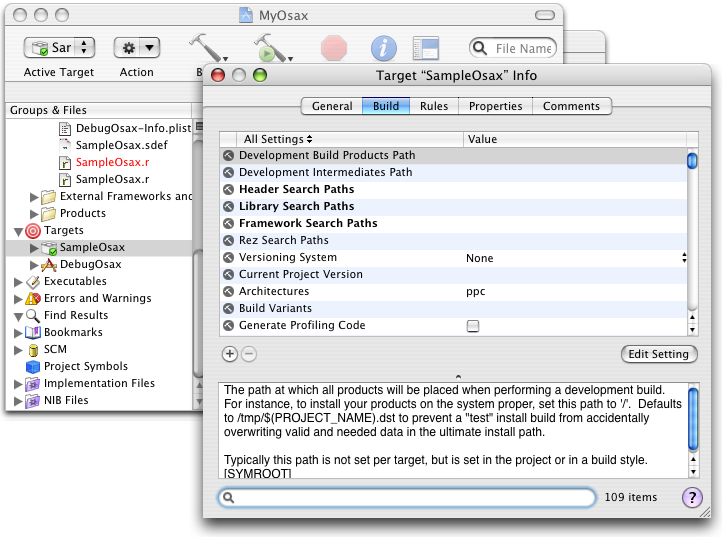This screenshot has height=537, width=722.
Task: Select the Build tab
Action: tap(386, 106)
